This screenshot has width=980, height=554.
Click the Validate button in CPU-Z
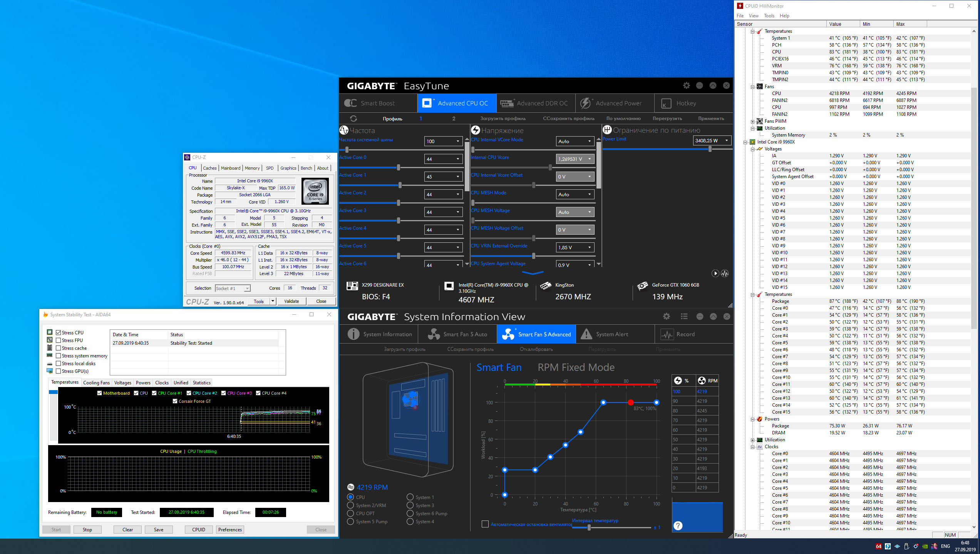(291, 301)
